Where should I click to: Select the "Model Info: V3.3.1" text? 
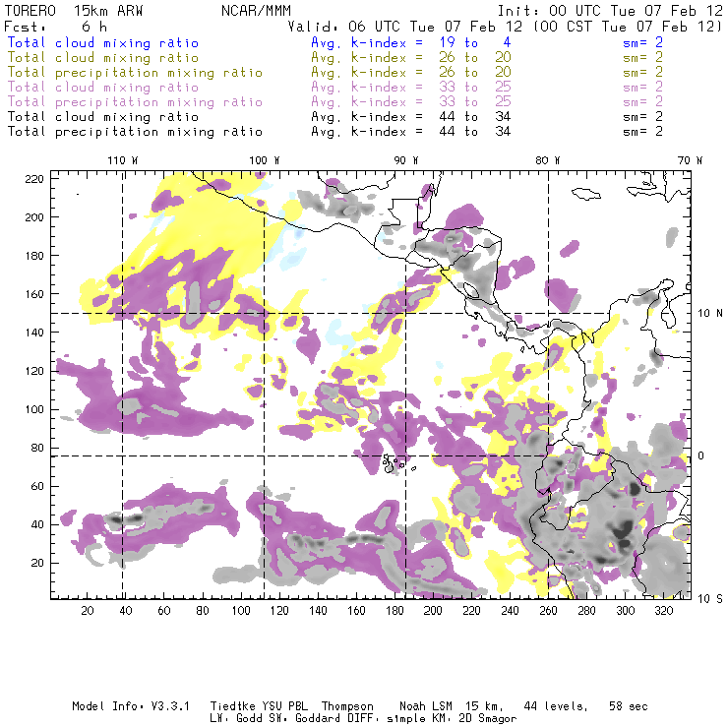tap(131, 706)
